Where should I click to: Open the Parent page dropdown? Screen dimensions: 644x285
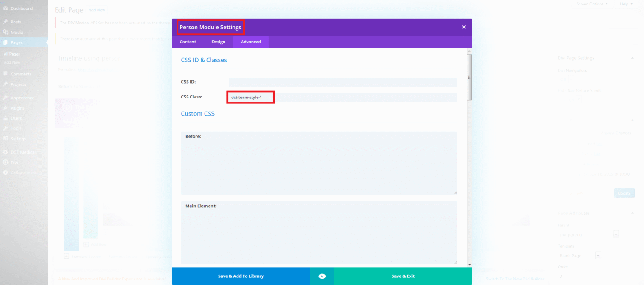coord(616,234)
